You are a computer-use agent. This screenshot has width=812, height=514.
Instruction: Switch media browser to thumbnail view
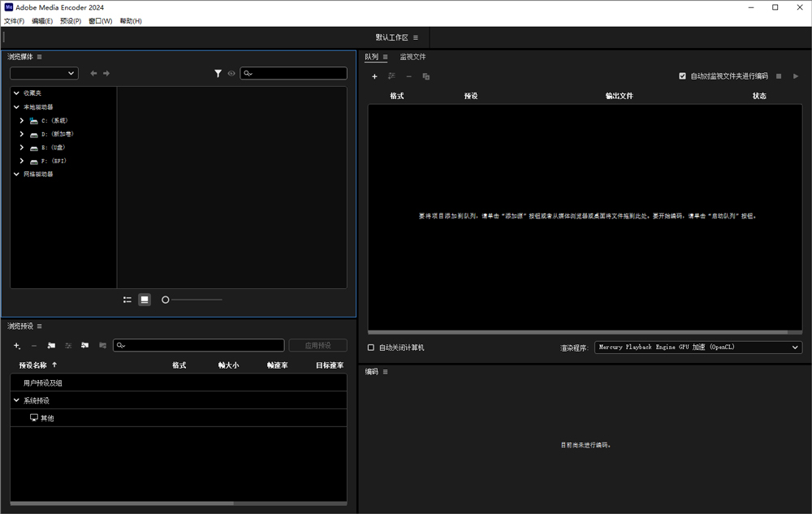pyautogui.click(x=145, y=300)
